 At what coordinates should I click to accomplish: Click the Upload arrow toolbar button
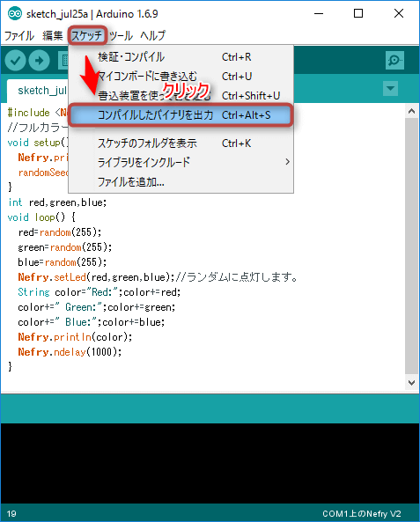point(40,61)
